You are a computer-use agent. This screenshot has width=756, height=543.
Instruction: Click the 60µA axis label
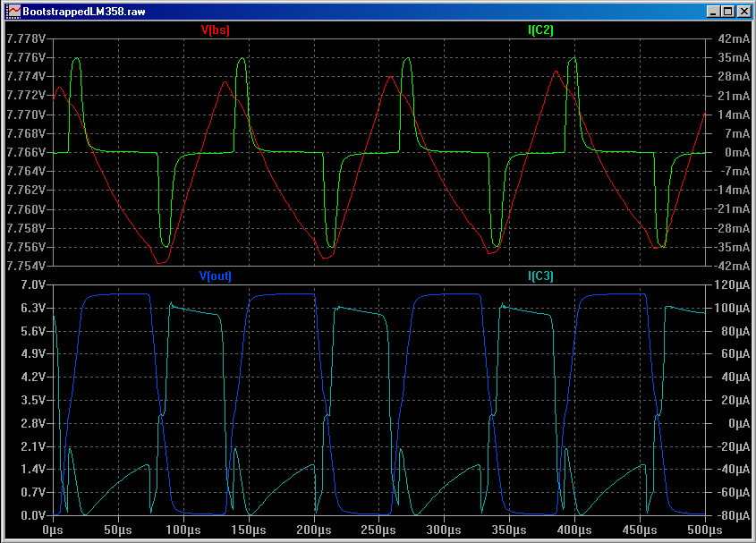pyautogui.click(x=735, y=353)
